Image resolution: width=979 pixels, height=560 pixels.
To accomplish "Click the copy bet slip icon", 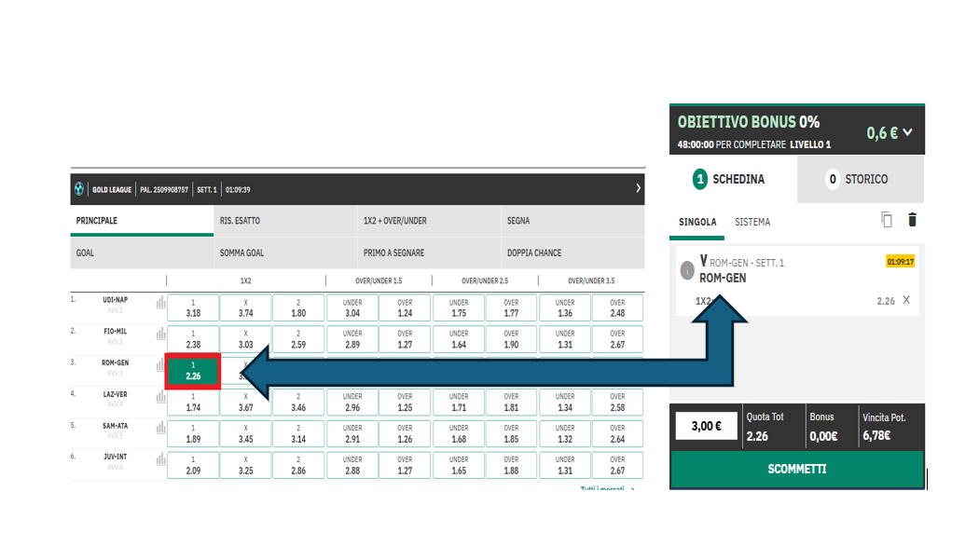I will [x=887, y=220].
